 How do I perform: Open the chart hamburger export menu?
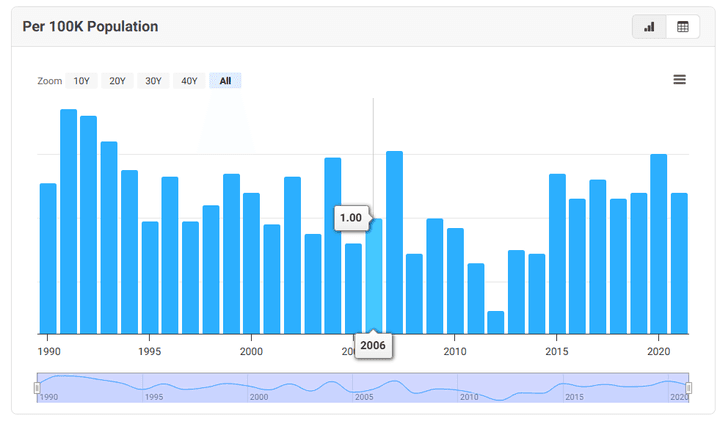(680, 80)
